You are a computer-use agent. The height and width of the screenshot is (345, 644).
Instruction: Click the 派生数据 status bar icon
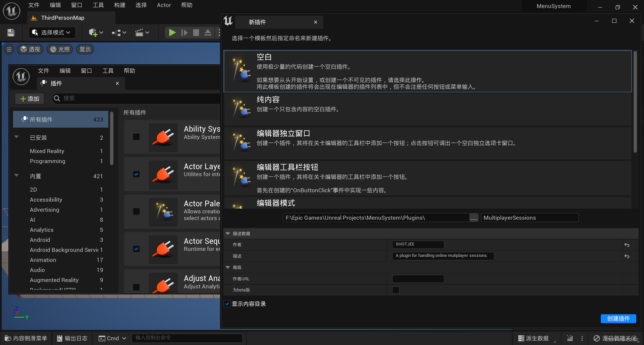point(536,338)
